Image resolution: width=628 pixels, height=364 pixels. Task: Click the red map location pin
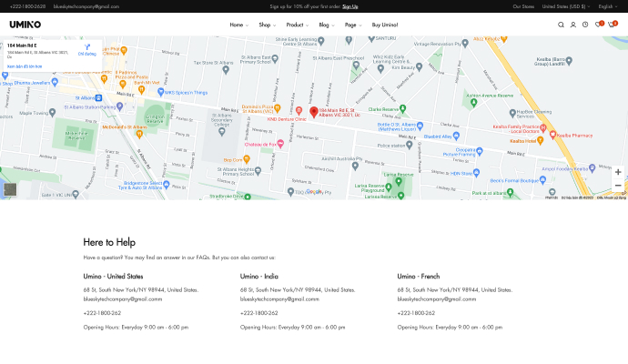click(314, 112)
